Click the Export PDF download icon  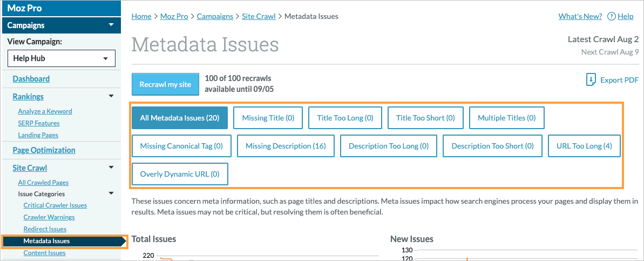(591, 80)
